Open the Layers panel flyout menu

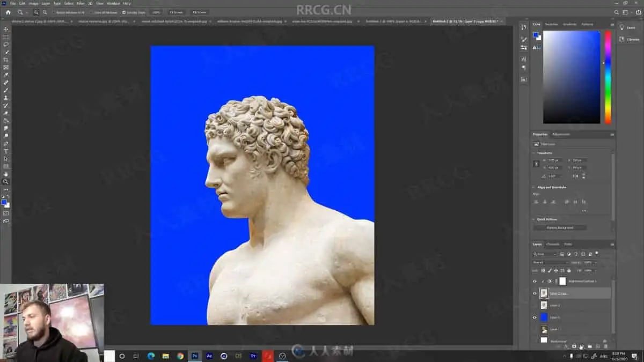[612, 244]
